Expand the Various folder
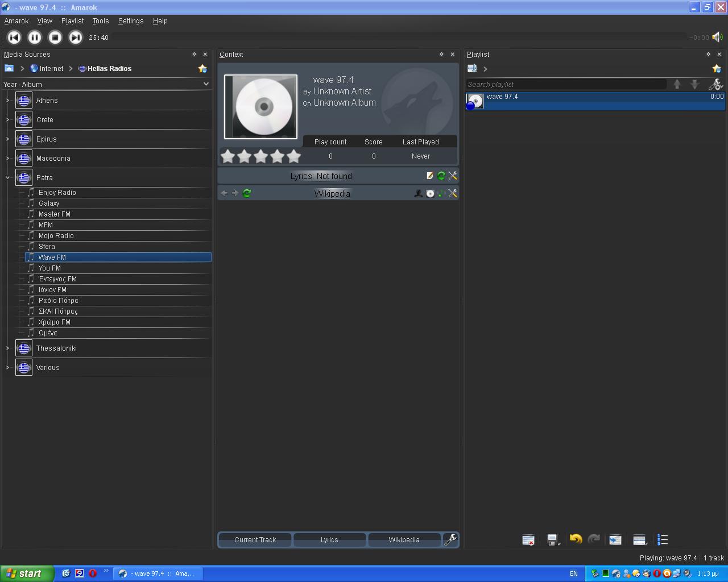This screenshot has height=582, width=728. (x=7, y=368)
